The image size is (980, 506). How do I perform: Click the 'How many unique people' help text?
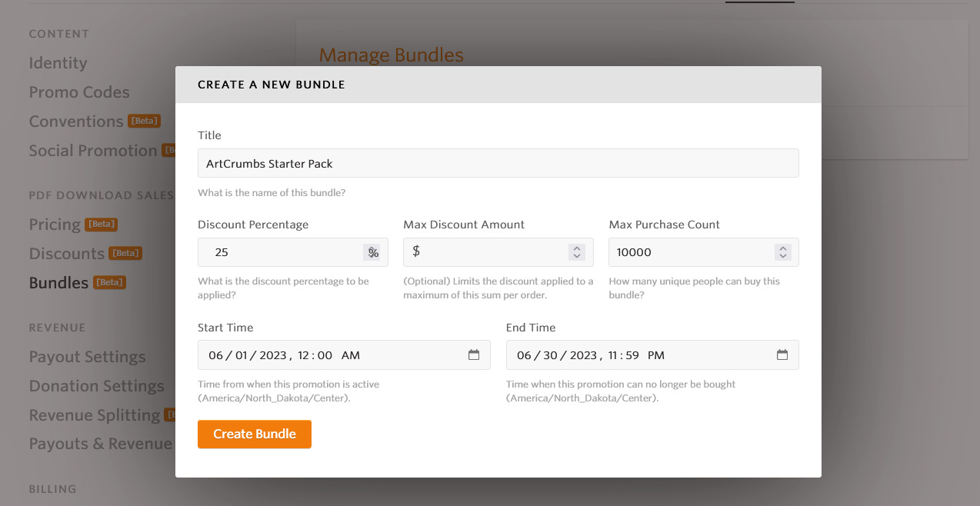695,288
